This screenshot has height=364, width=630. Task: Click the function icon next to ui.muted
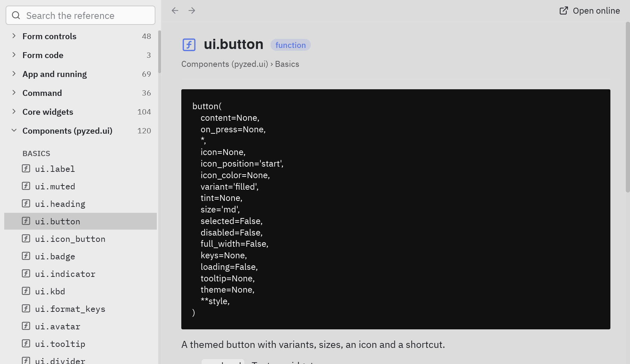tap(26, 186)
